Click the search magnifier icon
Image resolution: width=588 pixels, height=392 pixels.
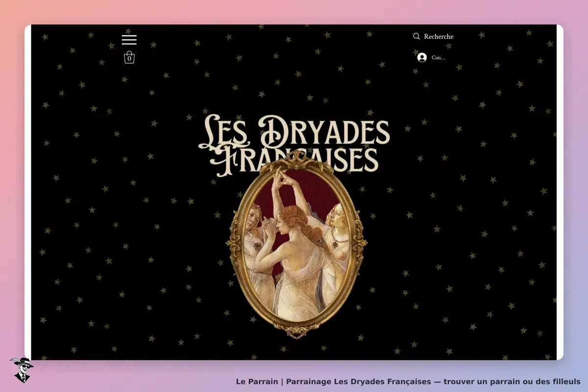coord(416,36)
